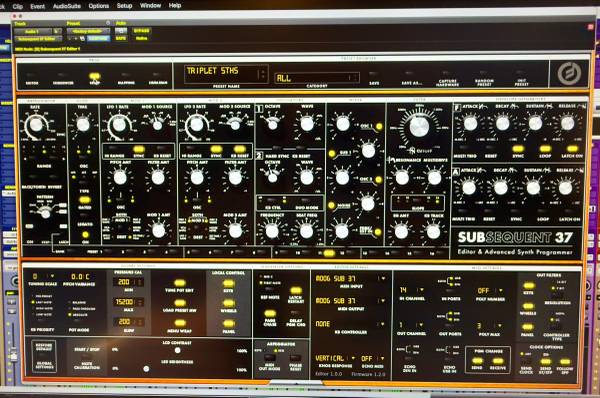This screenshot has height=398, width=600.
Task: Open the Setup menu in menu bar
Action: coord(124,6)
